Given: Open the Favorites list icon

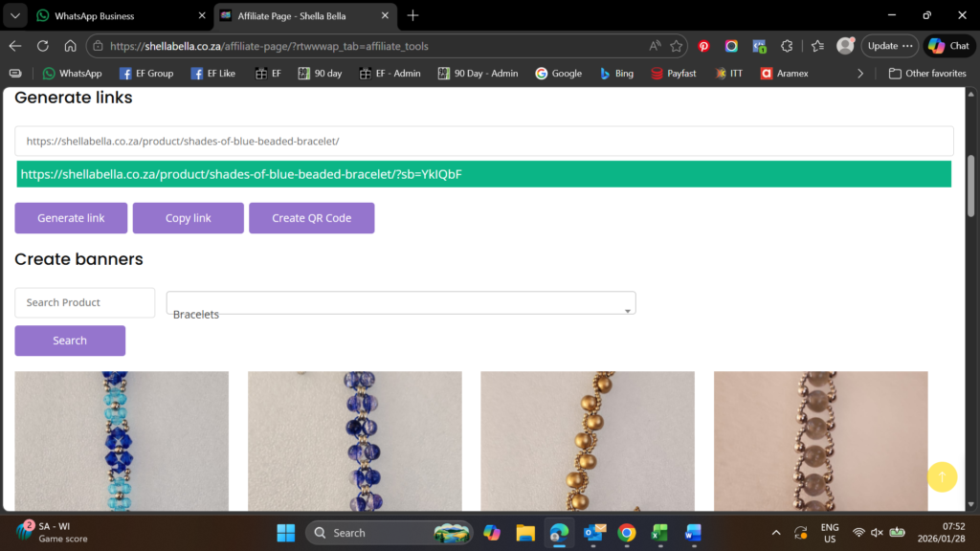Looking at the screenshot, I should (817, 46).
